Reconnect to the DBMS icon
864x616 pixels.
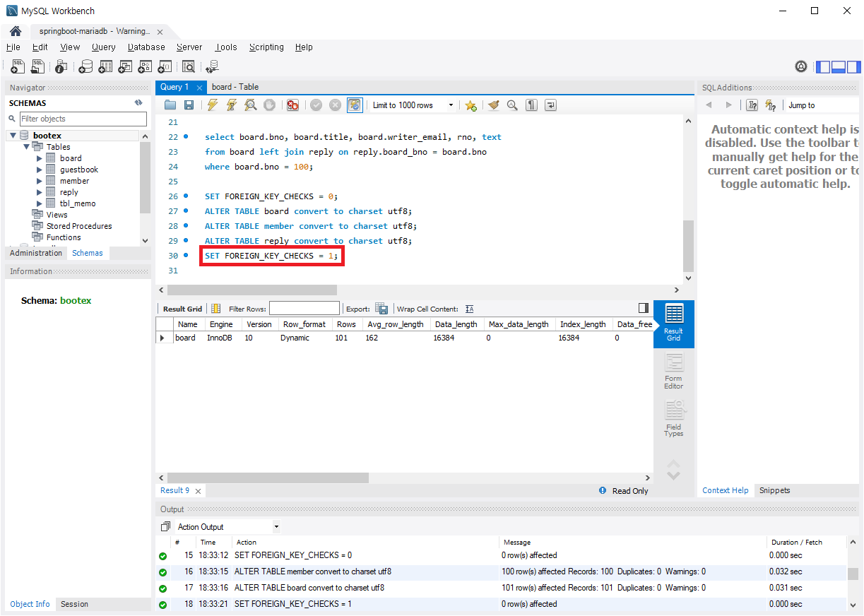tap(212, 66)
